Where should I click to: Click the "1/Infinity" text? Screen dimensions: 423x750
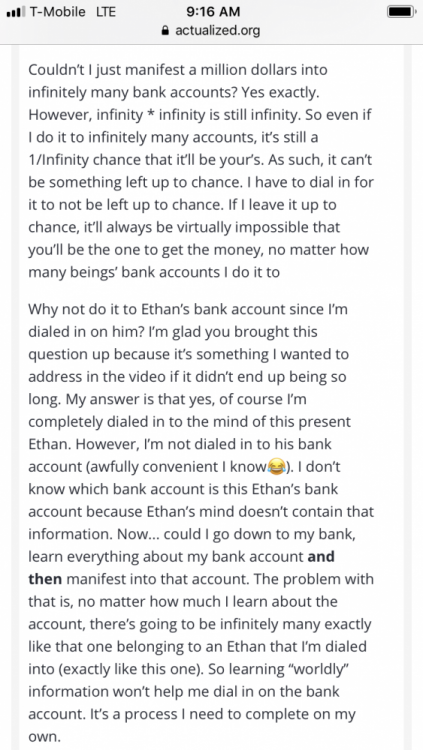61,160
